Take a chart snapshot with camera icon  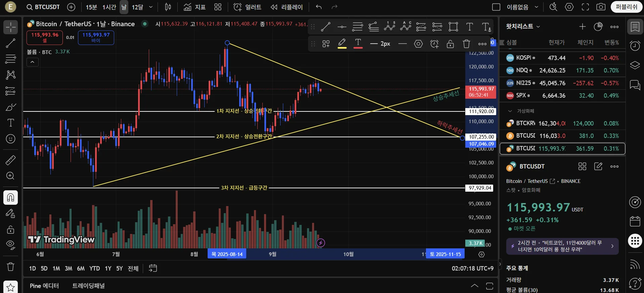(601, 7)
